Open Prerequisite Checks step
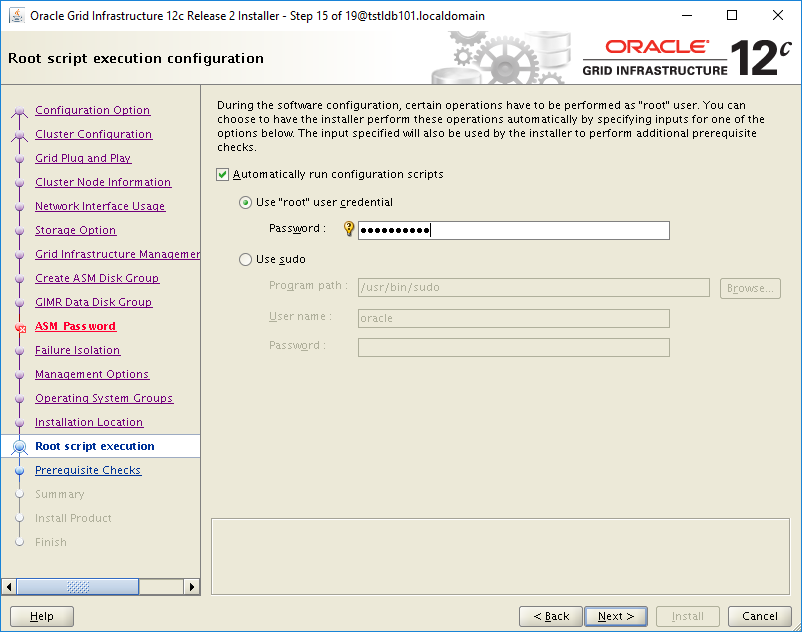This screenshot has width=802, height=632. [x=88, y=471]
